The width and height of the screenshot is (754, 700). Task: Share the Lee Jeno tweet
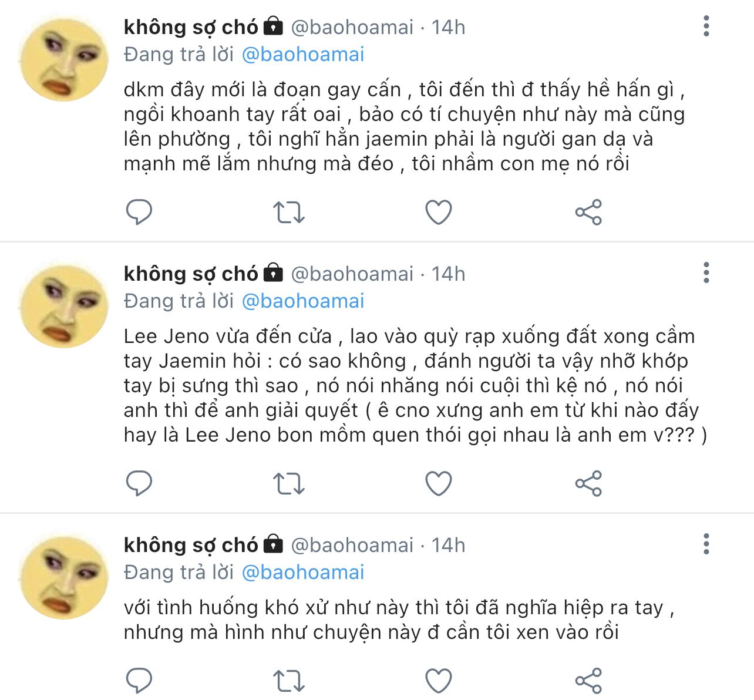[x=588, y=483]
